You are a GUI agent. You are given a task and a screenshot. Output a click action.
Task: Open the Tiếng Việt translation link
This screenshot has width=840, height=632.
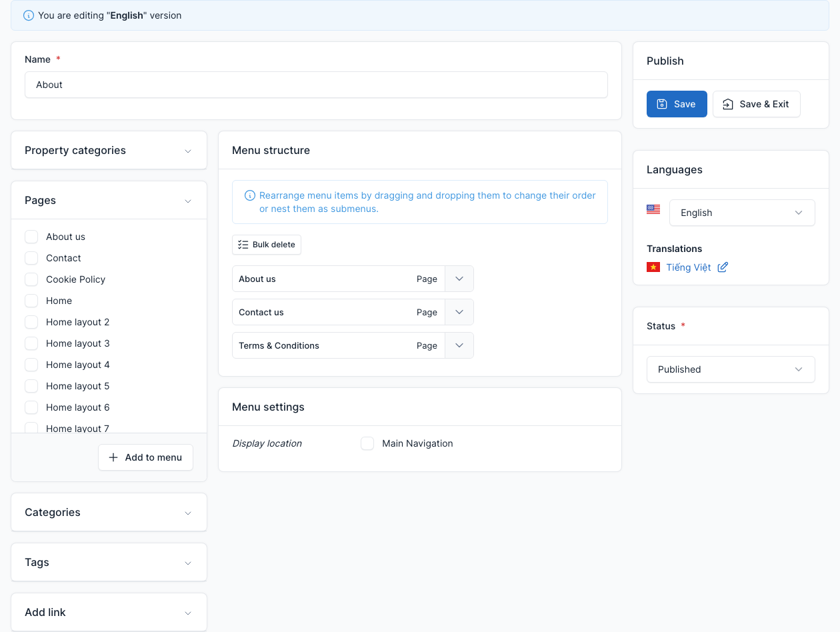coord(689,267)
